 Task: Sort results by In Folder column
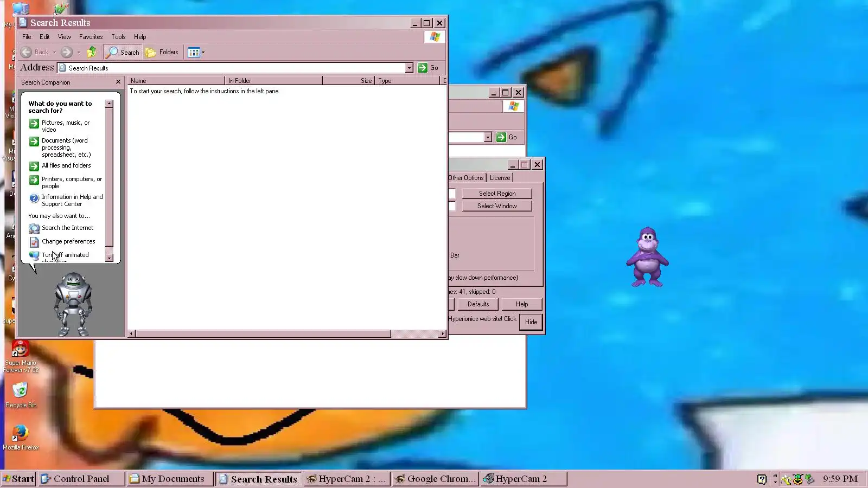click(273, 80)
